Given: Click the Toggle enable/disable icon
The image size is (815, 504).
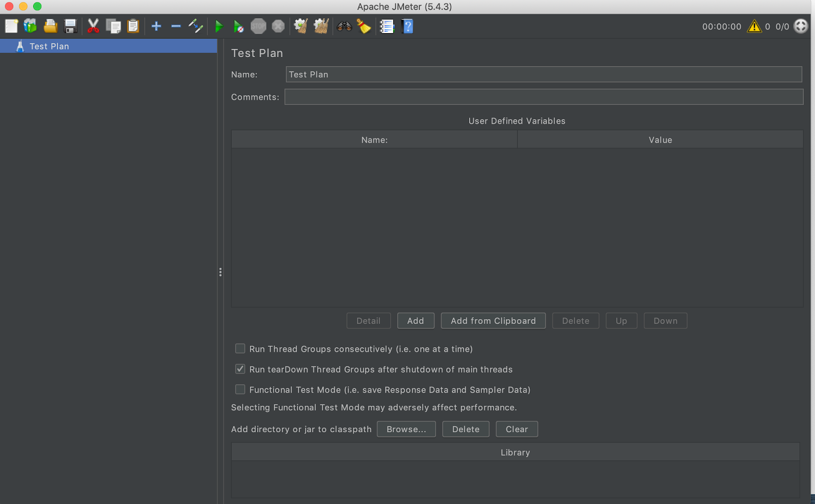Looking at the screenshot, I should [x=196, y=26].
